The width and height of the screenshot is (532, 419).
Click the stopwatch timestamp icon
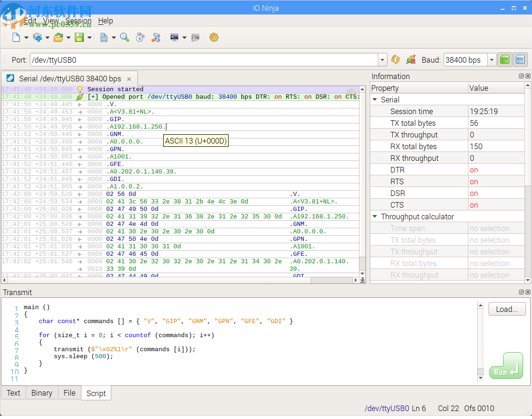[140, 37]
